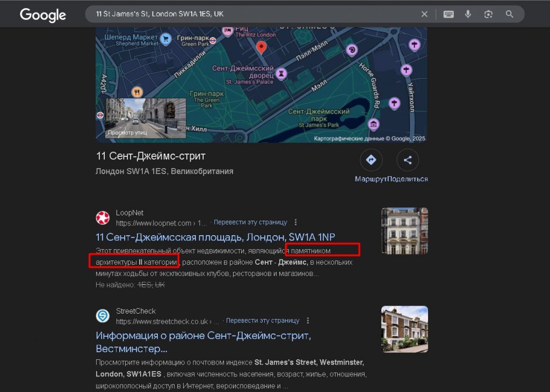Select the church marker below the top-right one
The height and width of the screenshot is (392, 550).
(x=407, y=70)
